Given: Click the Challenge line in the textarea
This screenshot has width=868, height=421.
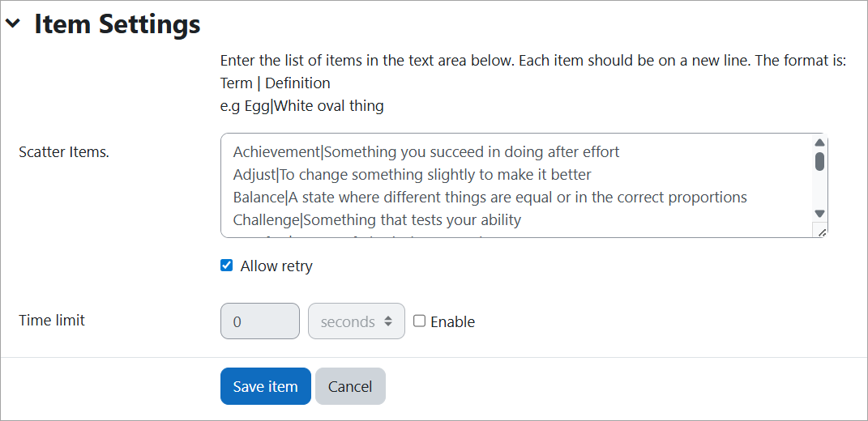Looking at the screenshot, I should coord(377,219).
